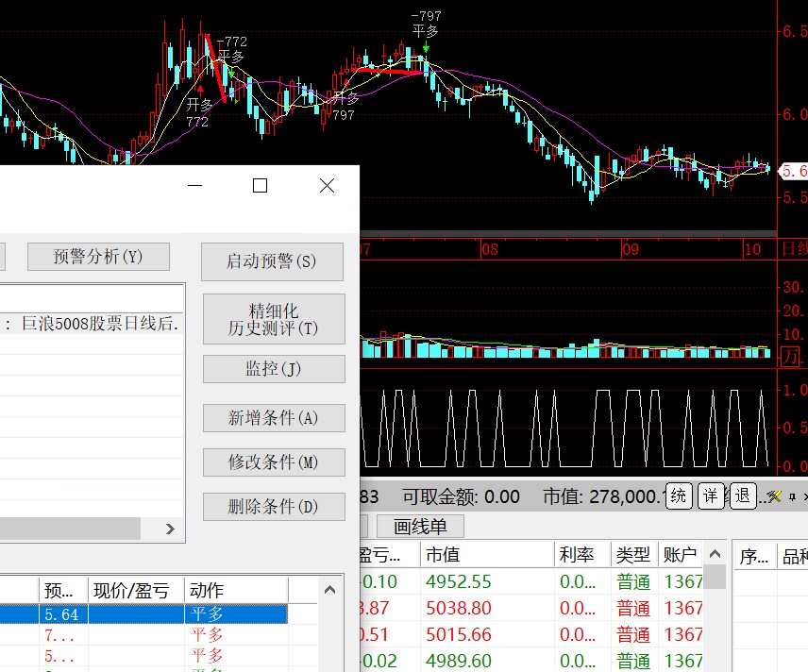Select holdings row with 市值 5015.66
Screen dimensions: 808x672
pyautogui.click(x=531, y=634)
